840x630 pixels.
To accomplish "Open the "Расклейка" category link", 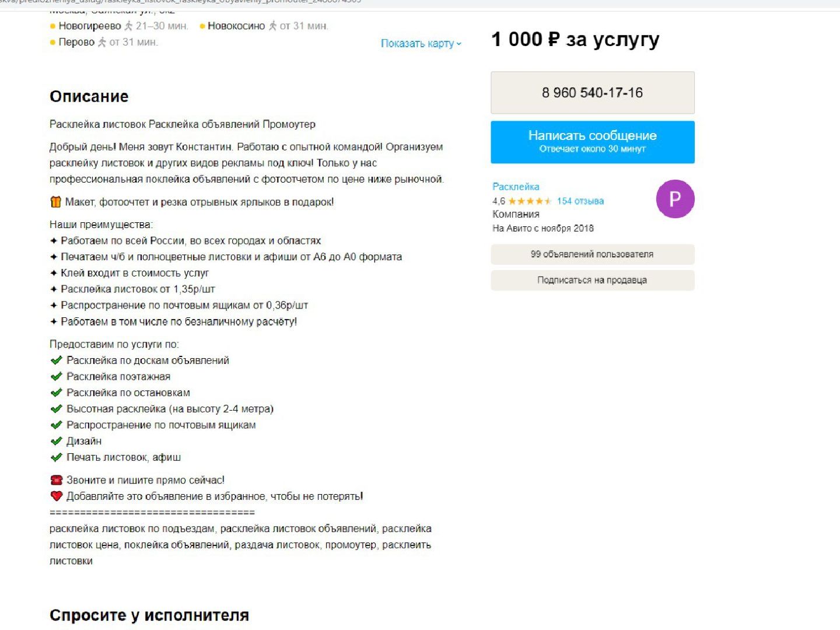I will pos(515,187).
